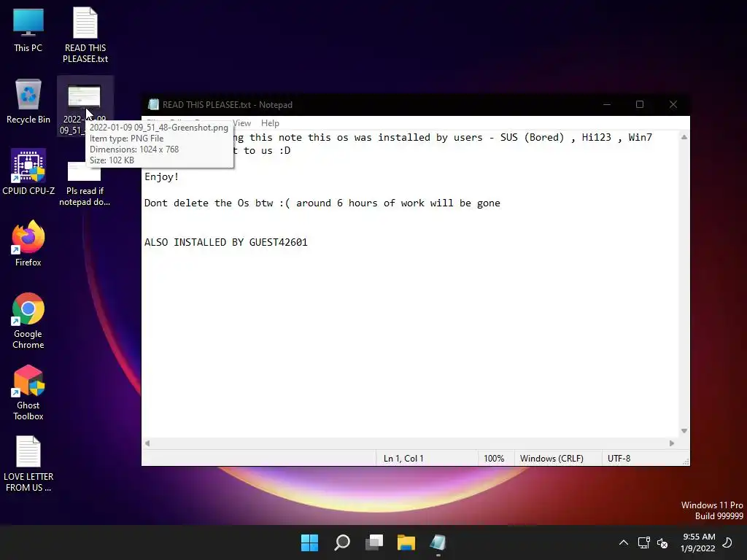Click horizontal scrollbar left arrow in Notepad
Viewport: 747px width, 560px height.
(147, 443)
